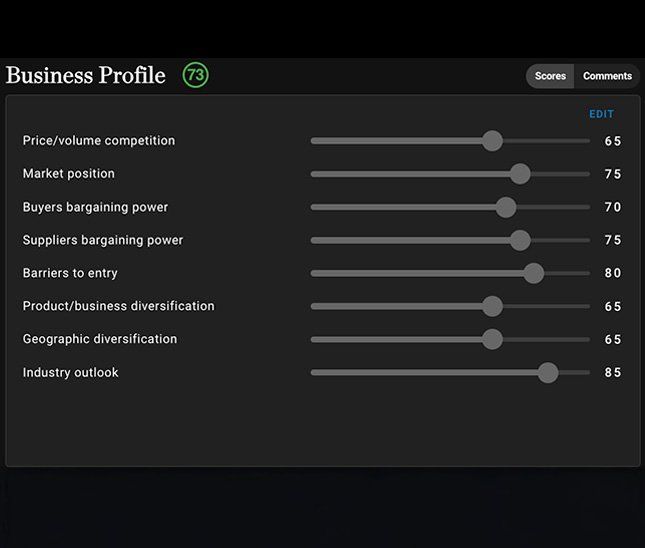Click the Suppliers bargaining power label
The width and height of the screenshot is (645, 548).
pyautogui.click(x=103, y=240)
